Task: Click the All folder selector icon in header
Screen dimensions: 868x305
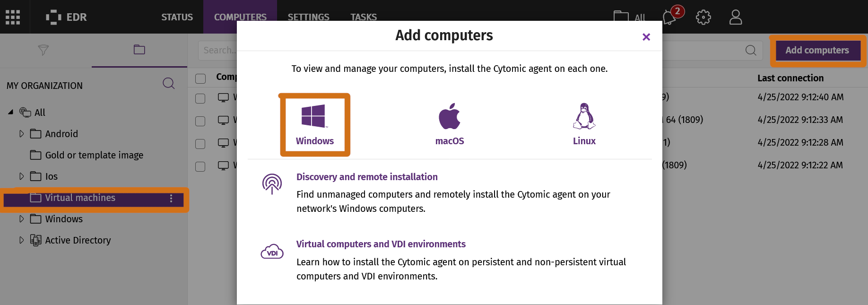Action: point(621,17)
